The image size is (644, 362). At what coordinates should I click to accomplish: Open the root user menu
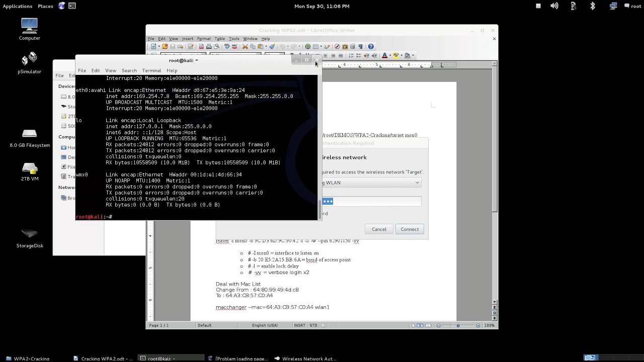(x=633, y=6)
